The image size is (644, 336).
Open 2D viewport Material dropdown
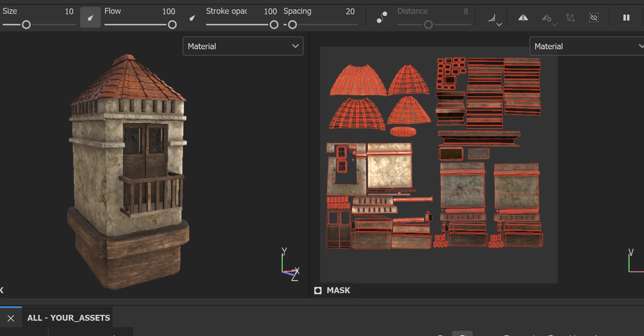click(586, 46)
